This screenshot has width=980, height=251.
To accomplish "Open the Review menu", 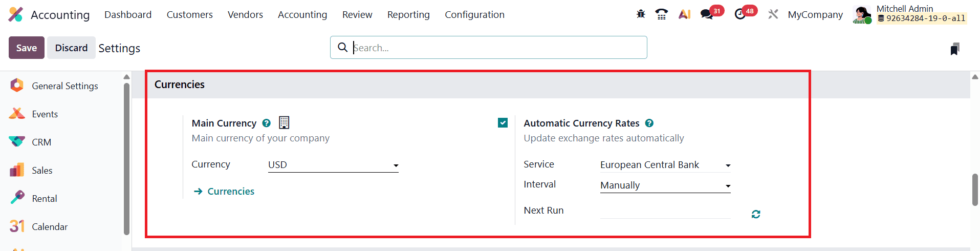I will [357, 14].
